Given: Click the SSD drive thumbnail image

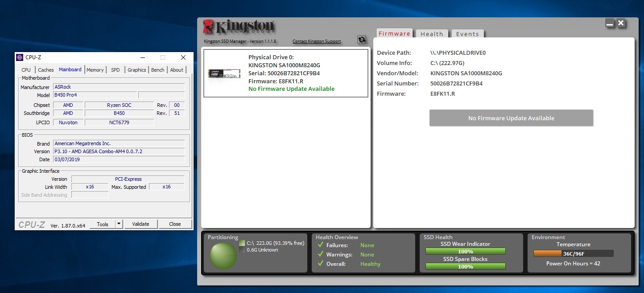Looking at the screenshot, I should pyautogui.click(x=224, y=73).
